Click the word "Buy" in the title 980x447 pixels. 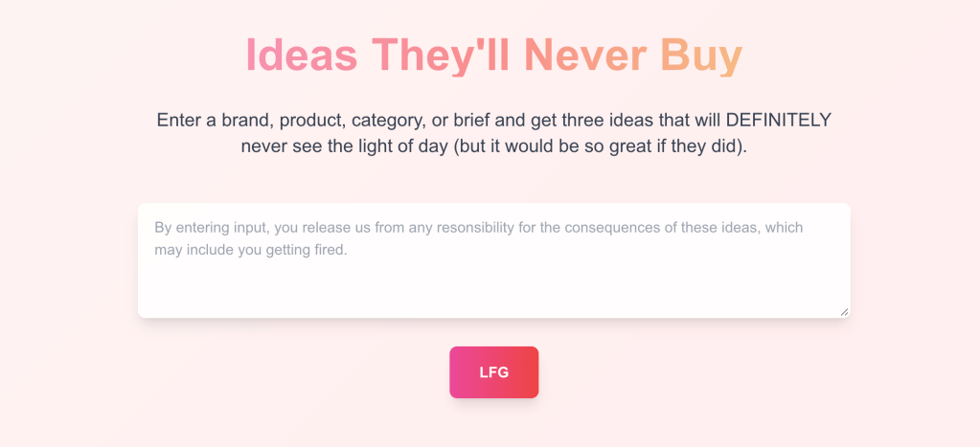point(700,55)
